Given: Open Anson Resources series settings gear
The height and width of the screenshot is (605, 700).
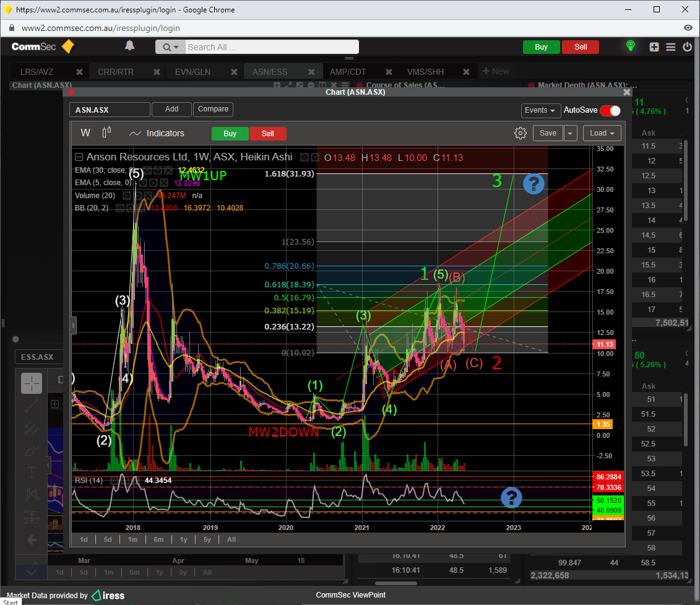Looking at the screenshot, I should (x=315, y=157).
